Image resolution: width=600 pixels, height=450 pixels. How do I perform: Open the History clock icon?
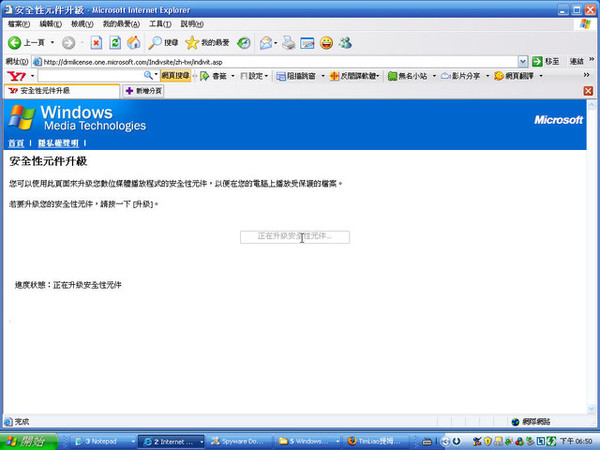pos(244,43)
